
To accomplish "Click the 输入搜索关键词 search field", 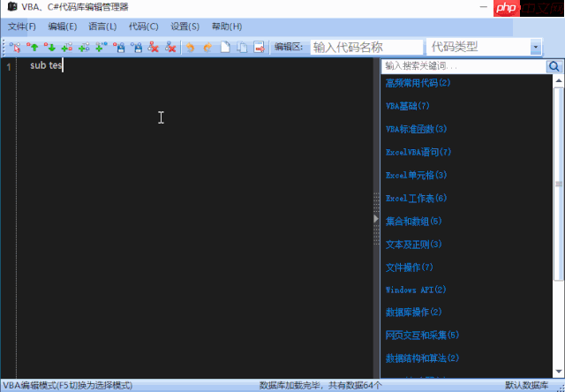I will tap(464, 66).
